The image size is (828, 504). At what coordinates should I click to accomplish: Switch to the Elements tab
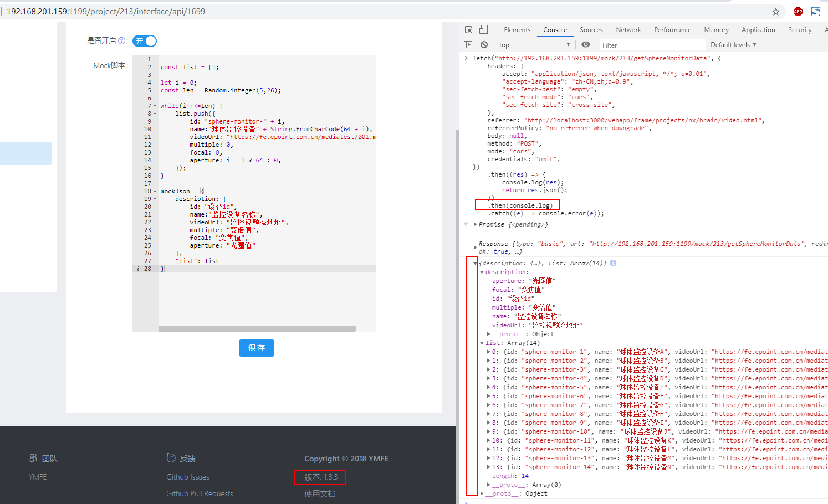click(517, 30)
